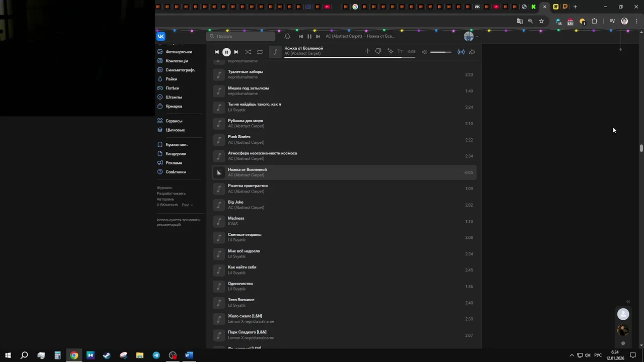Image resolution: width=644 pixels, height=362 pixels.
Task: Play track Мишка под затылком
Action: point(344,91)
